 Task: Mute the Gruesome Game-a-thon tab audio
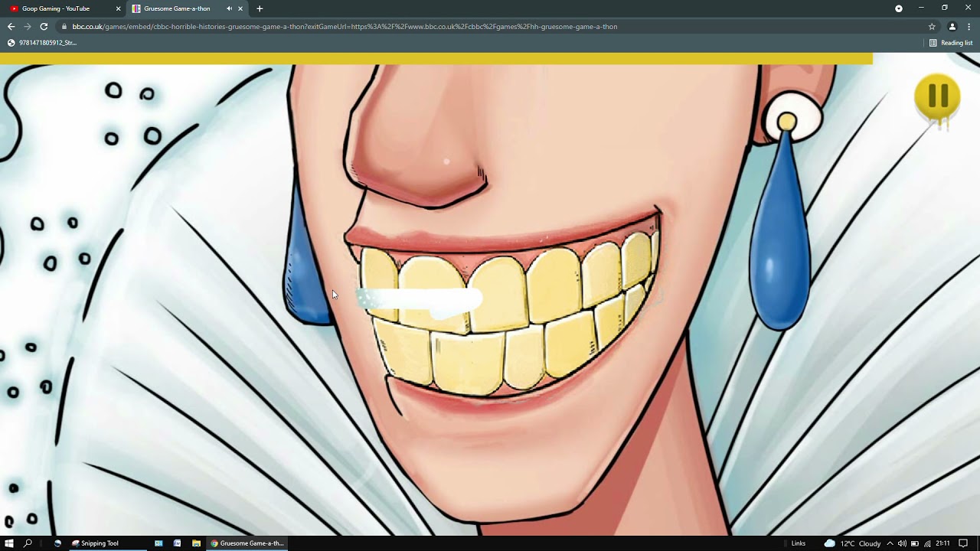[229, 8]
